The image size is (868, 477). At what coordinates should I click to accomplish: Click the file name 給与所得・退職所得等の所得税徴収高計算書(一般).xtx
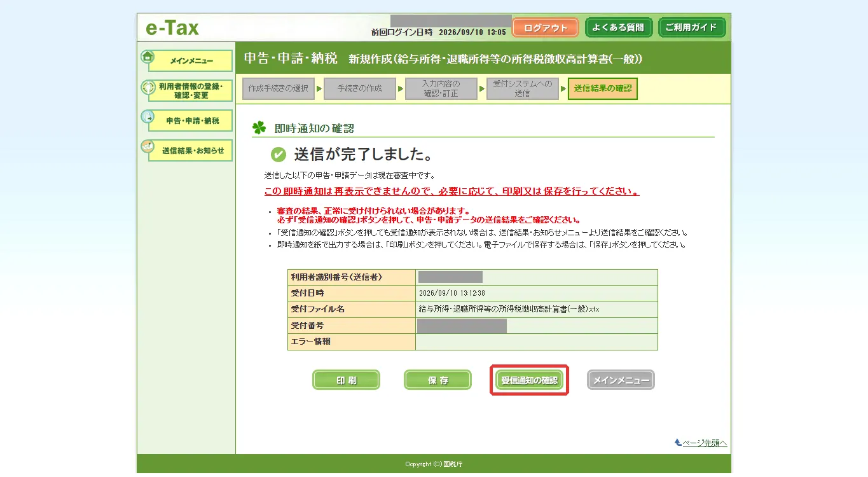(509, 309)
